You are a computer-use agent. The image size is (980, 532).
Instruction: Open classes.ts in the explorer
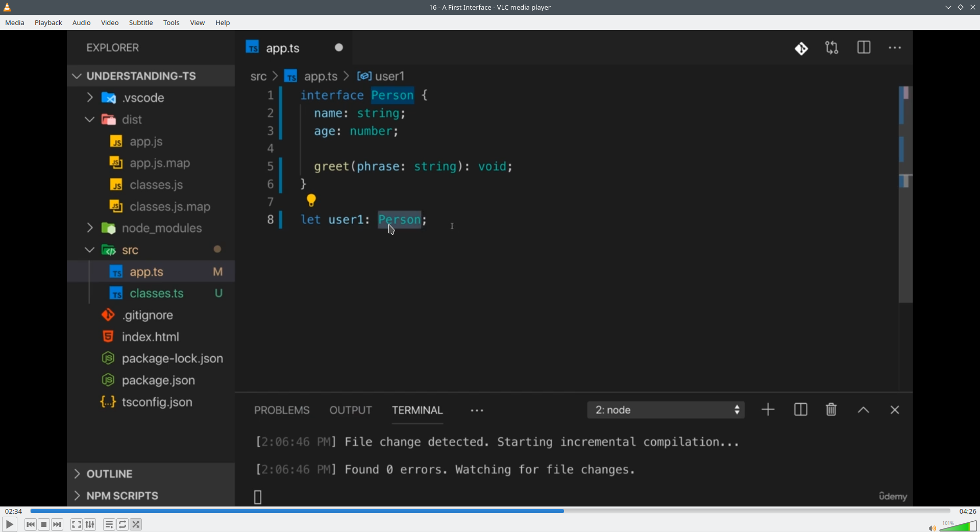[151, 294]
